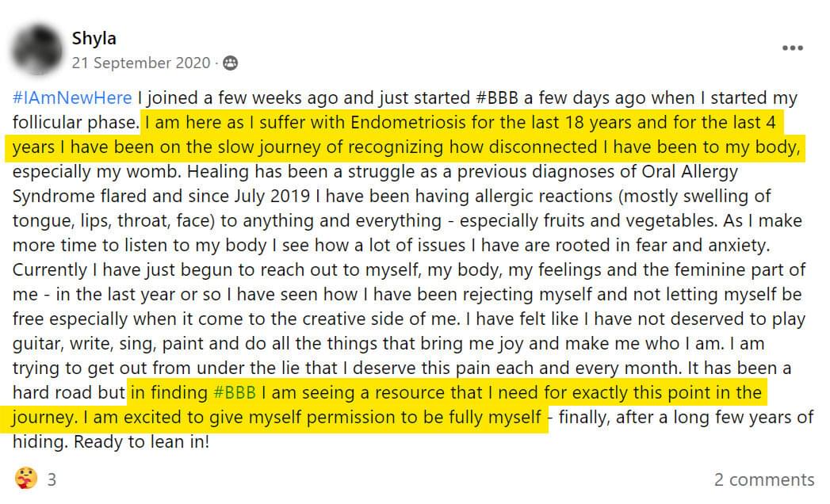
Task: Click the group audience icon beside the date
Action: click(230, 63)
